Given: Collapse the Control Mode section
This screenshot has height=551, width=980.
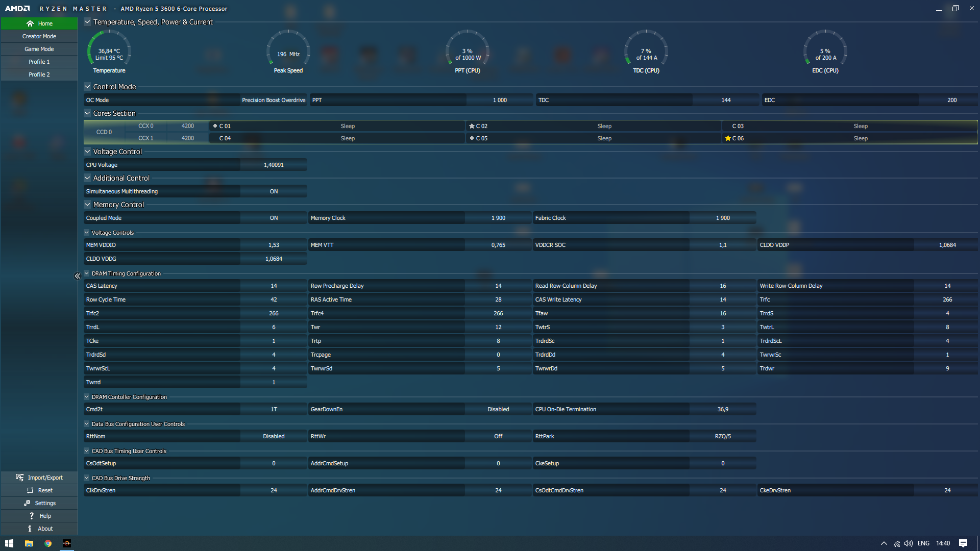Looking at the screenshot, I should click(x=87, y=87).
